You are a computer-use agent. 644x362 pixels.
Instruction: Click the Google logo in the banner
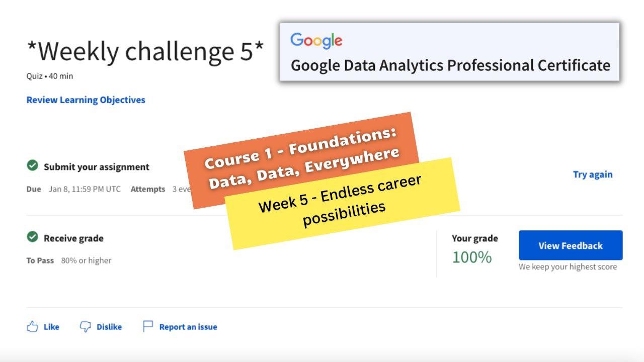coord(316,41)
